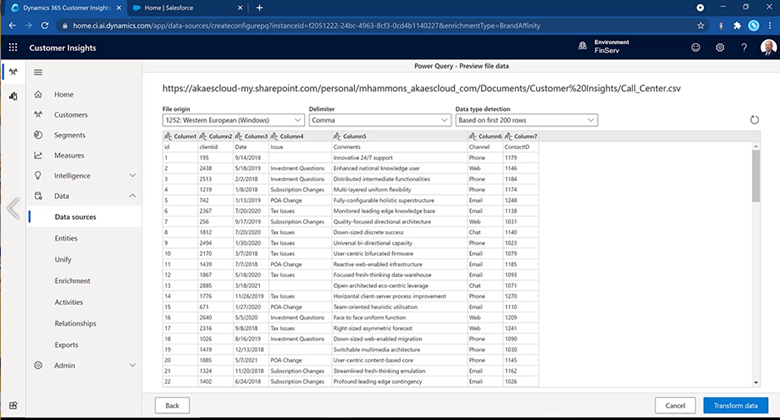Expand the Intelligence section chevron
Screen dimensions: 780x420
[132, 175]
